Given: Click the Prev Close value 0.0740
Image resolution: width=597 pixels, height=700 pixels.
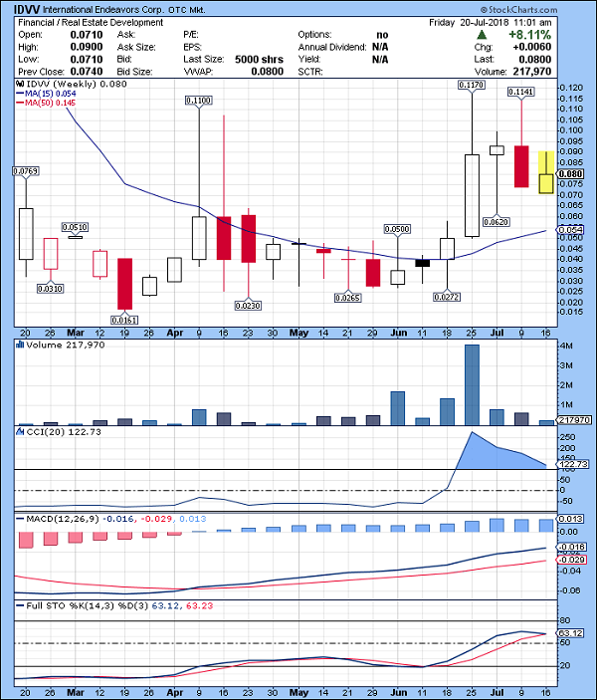Looking at the screenshot, I should (87, 72).
